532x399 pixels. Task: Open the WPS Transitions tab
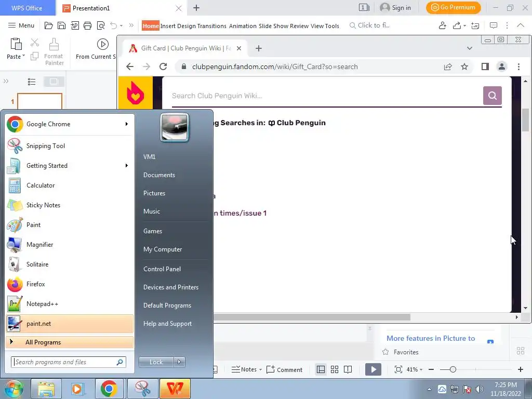pyautogui.click(x=212, y=26)
